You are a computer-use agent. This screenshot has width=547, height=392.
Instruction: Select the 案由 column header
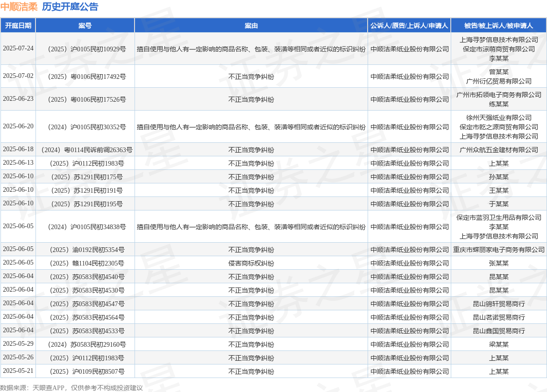click(251, 26)
